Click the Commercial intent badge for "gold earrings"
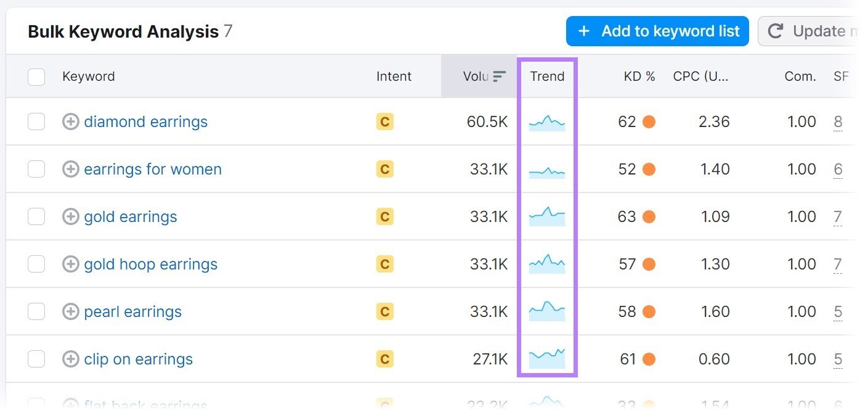868x415 pixels. (384, 216)
